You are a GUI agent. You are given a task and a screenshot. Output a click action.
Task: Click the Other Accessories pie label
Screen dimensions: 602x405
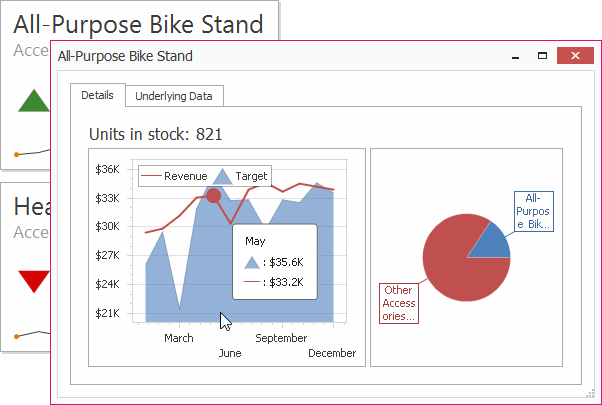(x=400, y=303)
